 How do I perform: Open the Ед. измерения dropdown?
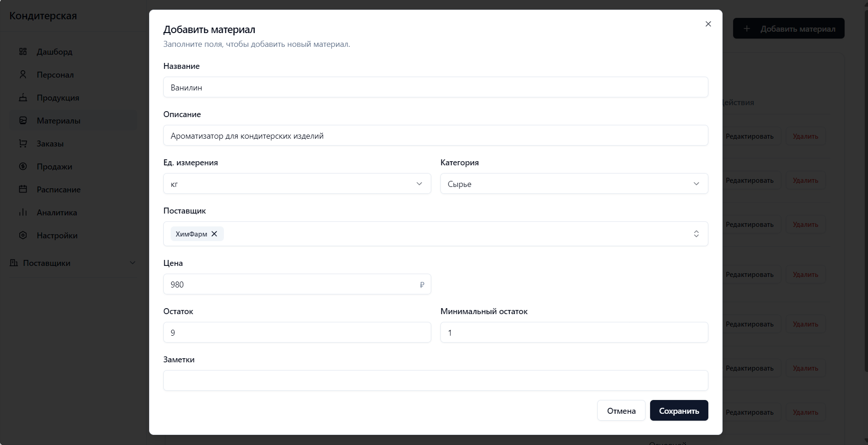(x=297, y=184)
